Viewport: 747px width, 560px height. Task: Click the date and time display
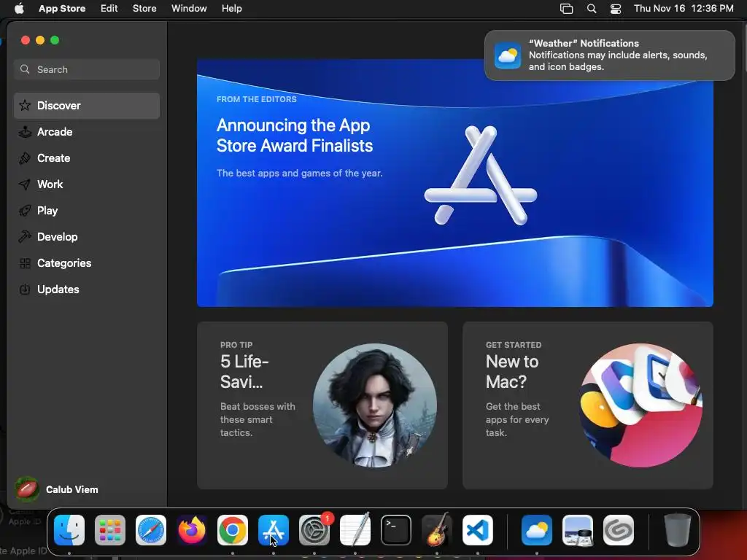[684, 9]
